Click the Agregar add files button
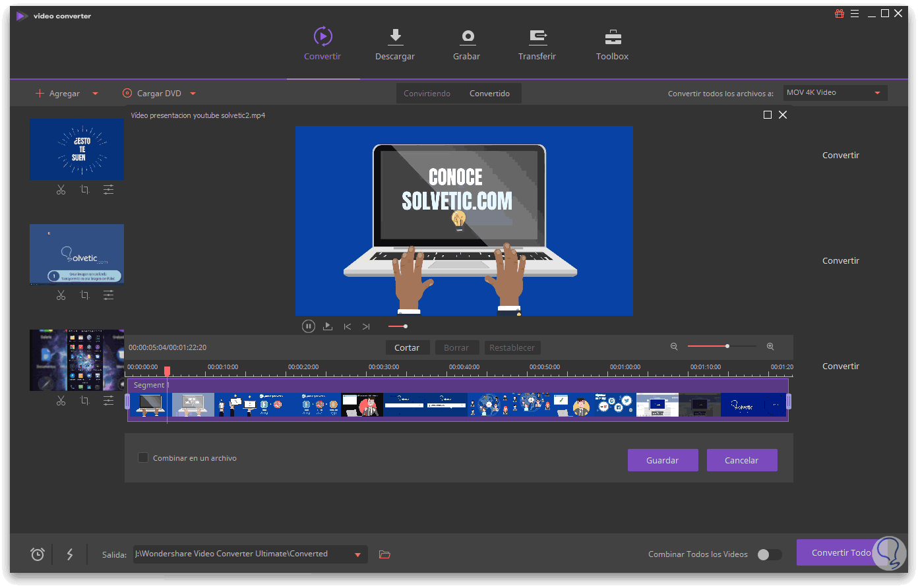 coord(58,94)
